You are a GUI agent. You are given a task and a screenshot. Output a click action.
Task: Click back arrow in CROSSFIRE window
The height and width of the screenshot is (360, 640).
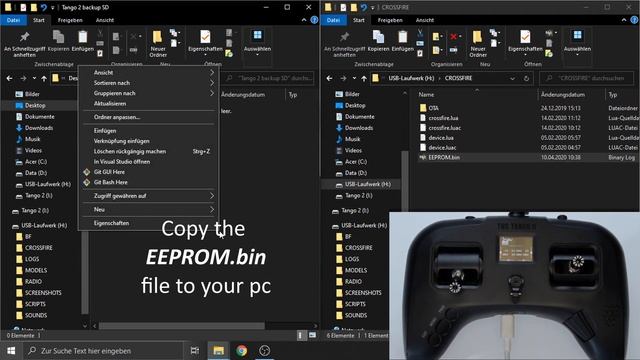[x=329, y=78]
